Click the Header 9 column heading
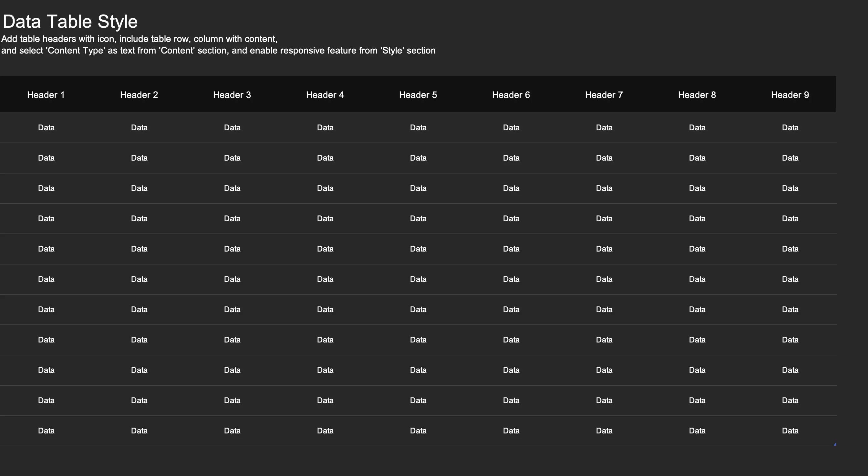The width and height of the screenshot is (868, 476). coord(790,95)
